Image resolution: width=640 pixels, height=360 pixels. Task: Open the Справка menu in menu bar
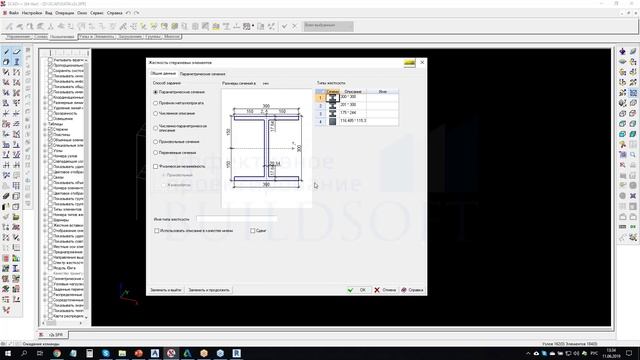tap(114, 13)
